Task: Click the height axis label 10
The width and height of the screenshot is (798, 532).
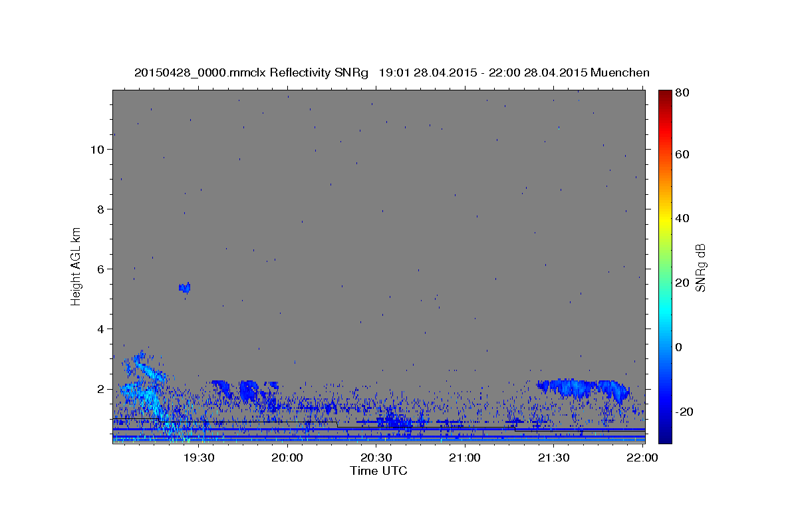Action: coord(98,150)
